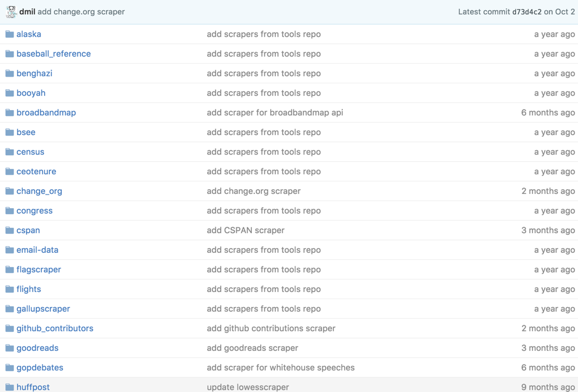Open the congress directory
This screenshot has width=578, height=392.
35,211
